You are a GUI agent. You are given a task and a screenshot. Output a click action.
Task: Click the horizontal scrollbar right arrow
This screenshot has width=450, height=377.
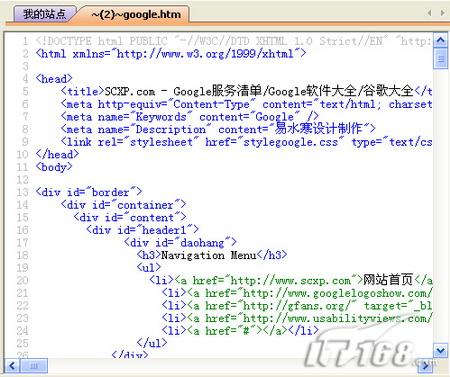(x=425, y=366)
